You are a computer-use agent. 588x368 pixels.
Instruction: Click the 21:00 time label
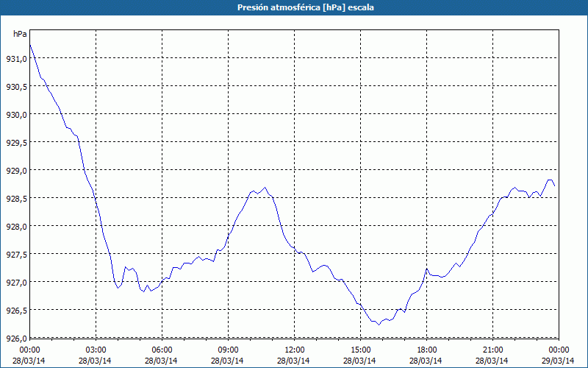[492, 350]
